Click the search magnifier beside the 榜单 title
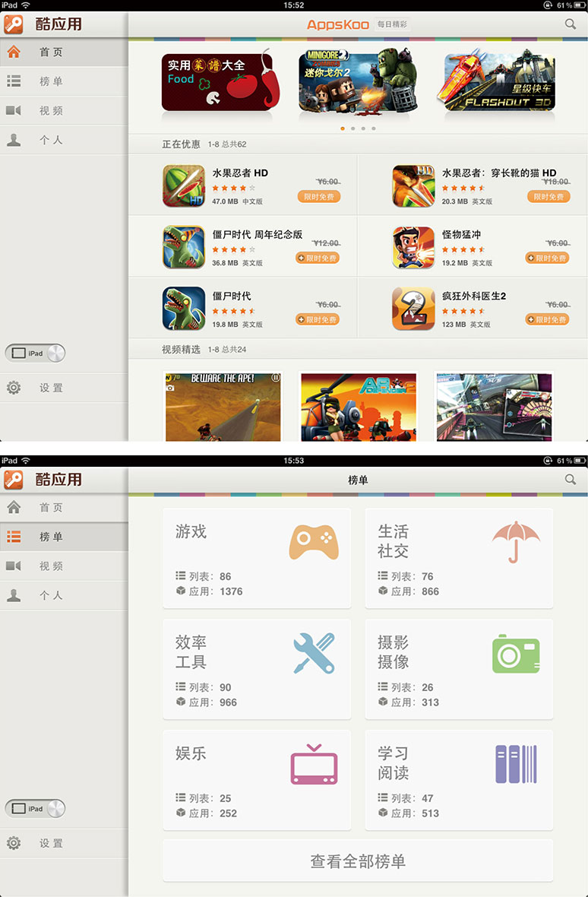Screen dimensions: 588x897 tap(571, 480)
